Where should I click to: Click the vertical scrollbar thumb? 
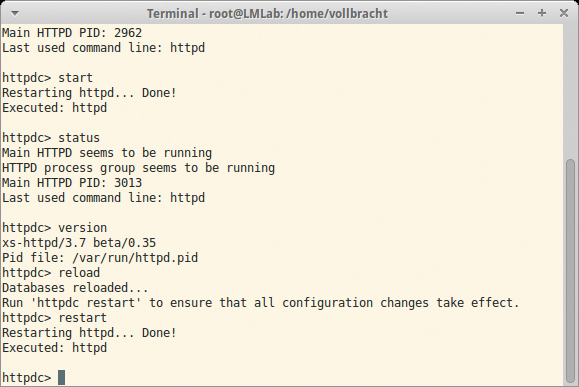coord(571,271)
